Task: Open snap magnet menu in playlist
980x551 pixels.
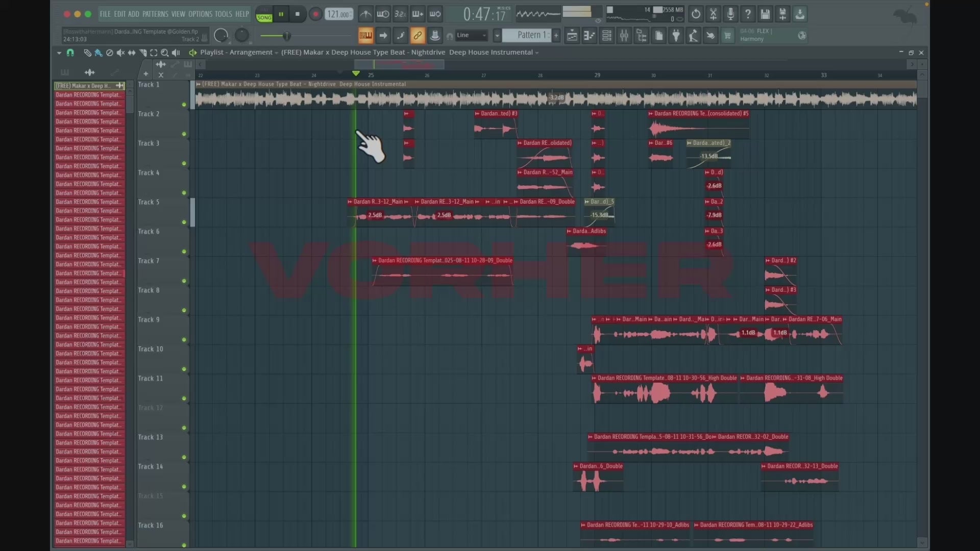Action: [x=70, y=53]
